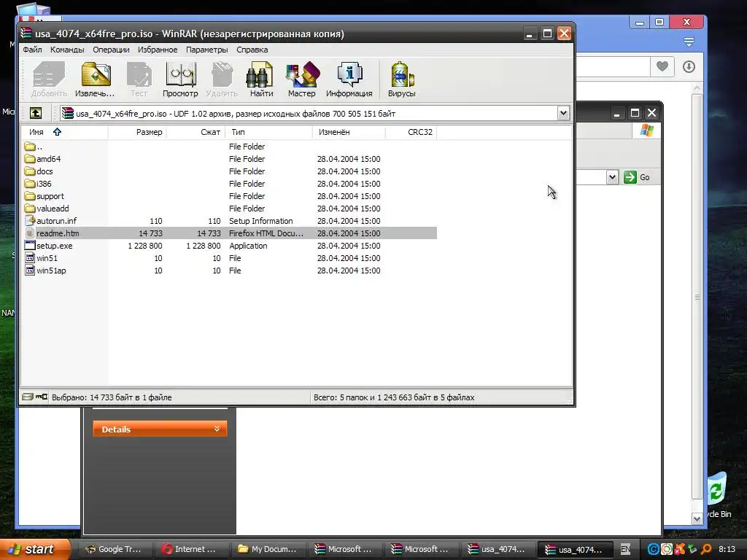Screen dimensions: 747x560
Task: Click the heart favorites icon in browser
Action: (662, 66)
